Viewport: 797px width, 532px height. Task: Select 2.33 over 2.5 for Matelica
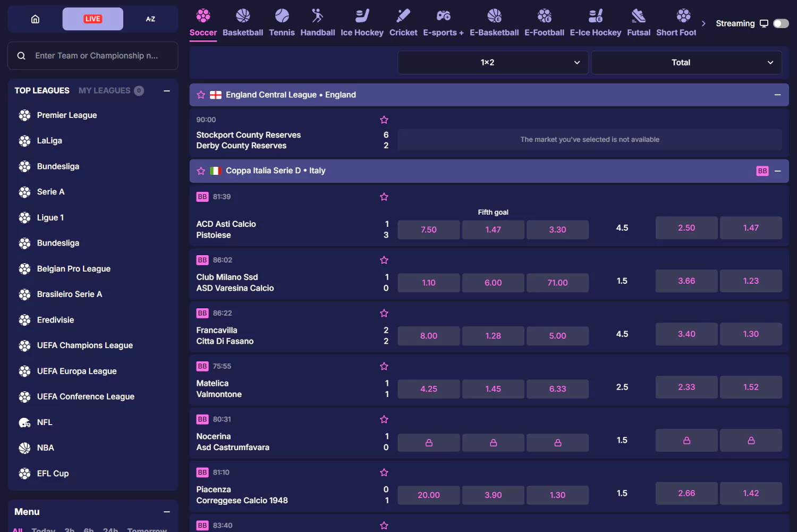[x=686, y=387]
